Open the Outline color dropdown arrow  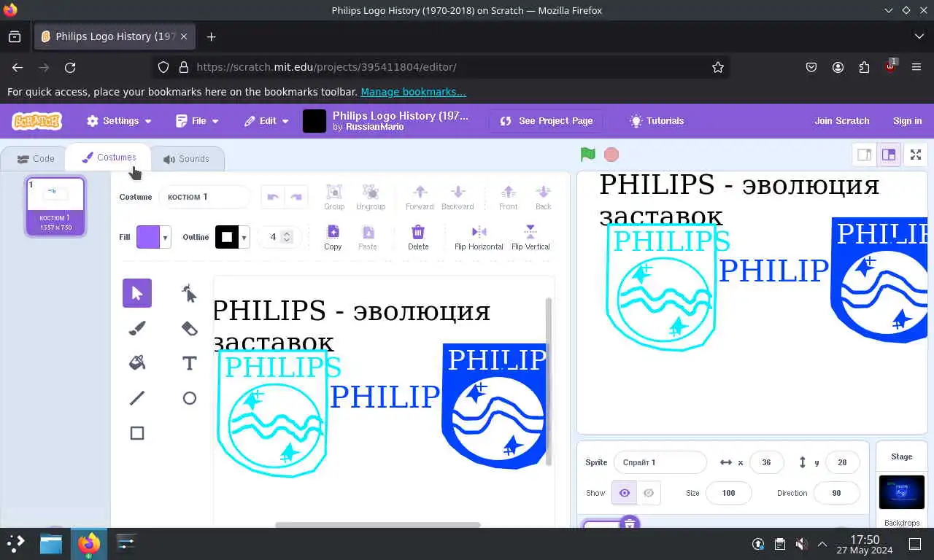click(244, 238)
